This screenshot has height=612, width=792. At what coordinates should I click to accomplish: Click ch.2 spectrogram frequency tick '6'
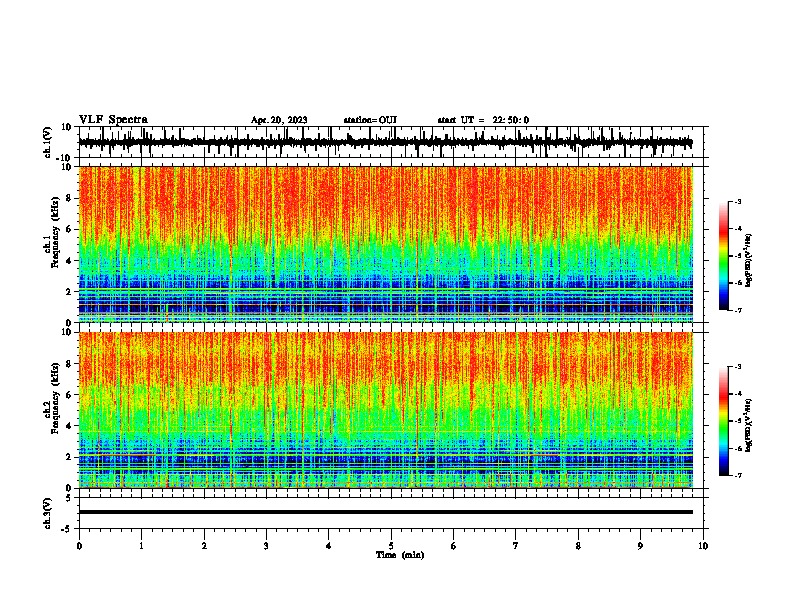(70, 395)
